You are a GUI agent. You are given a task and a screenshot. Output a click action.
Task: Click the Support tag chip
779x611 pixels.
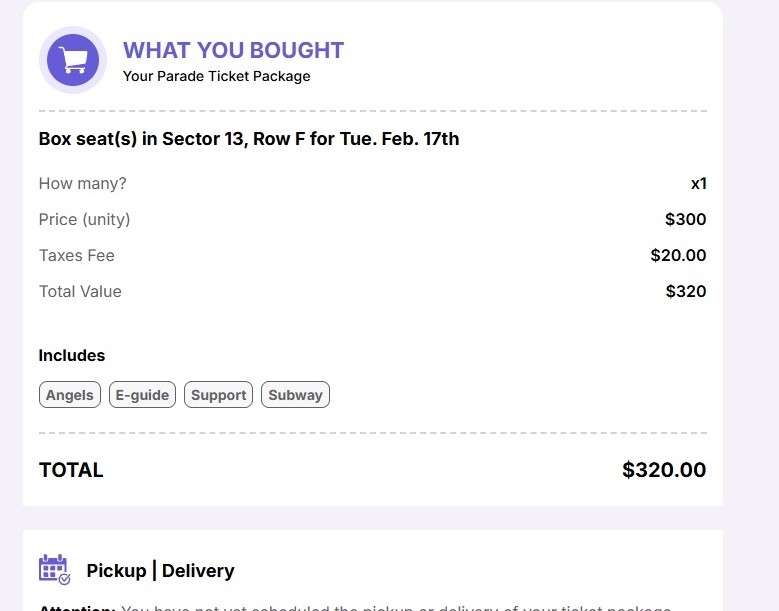point(218,395)
